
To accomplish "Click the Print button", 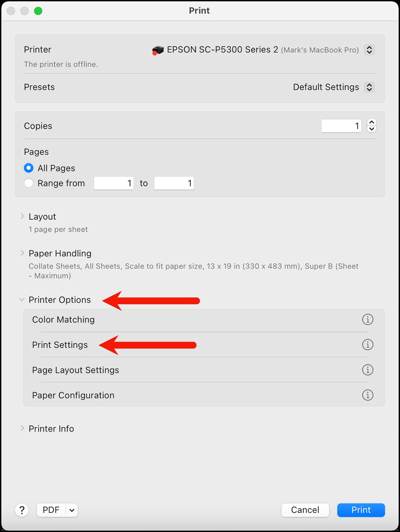I will click(361, 510).
